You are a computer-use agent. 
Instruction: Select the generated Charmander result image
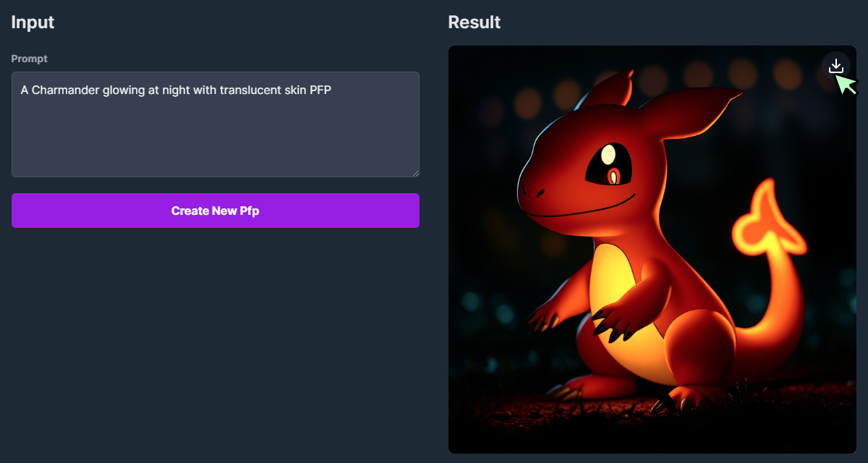pyautogui.click(x=652, y=250)
